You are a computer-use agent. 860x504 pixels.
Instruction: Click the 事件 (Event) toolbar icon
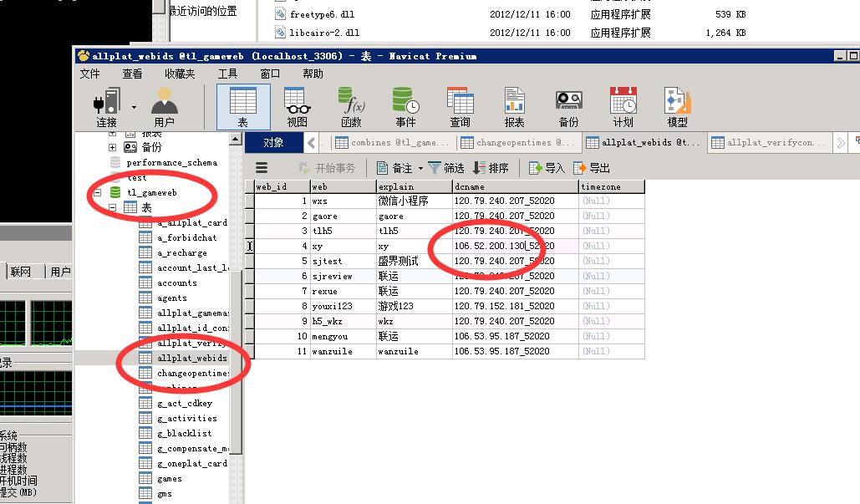pos(405,107)
